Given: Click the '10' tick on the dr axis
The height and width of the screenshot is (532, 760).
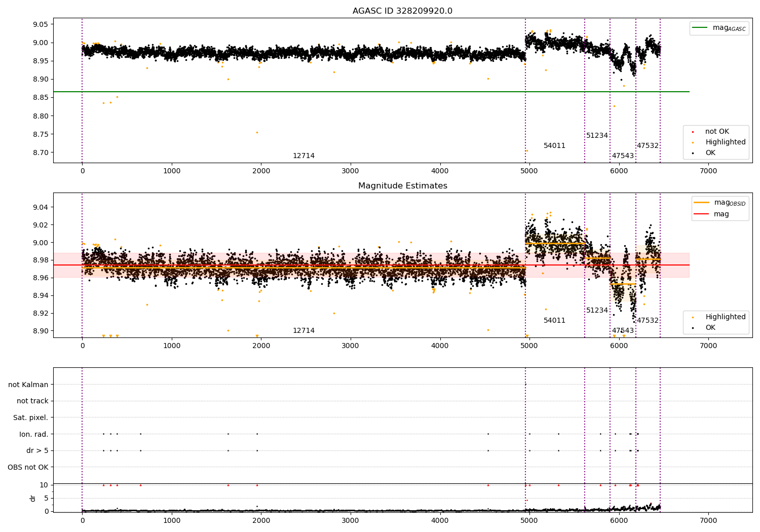Looking at the screenshot, I should (44, 485).
